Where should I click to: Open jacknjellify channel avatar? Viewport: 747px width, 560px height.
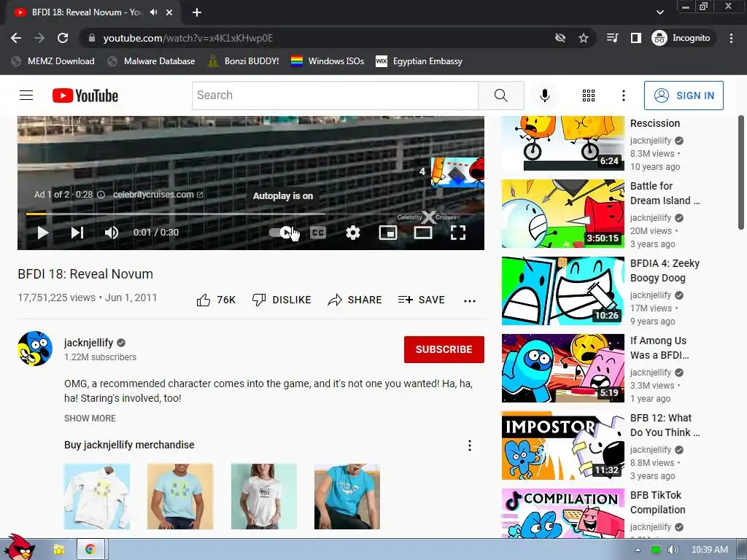point(35,349)
